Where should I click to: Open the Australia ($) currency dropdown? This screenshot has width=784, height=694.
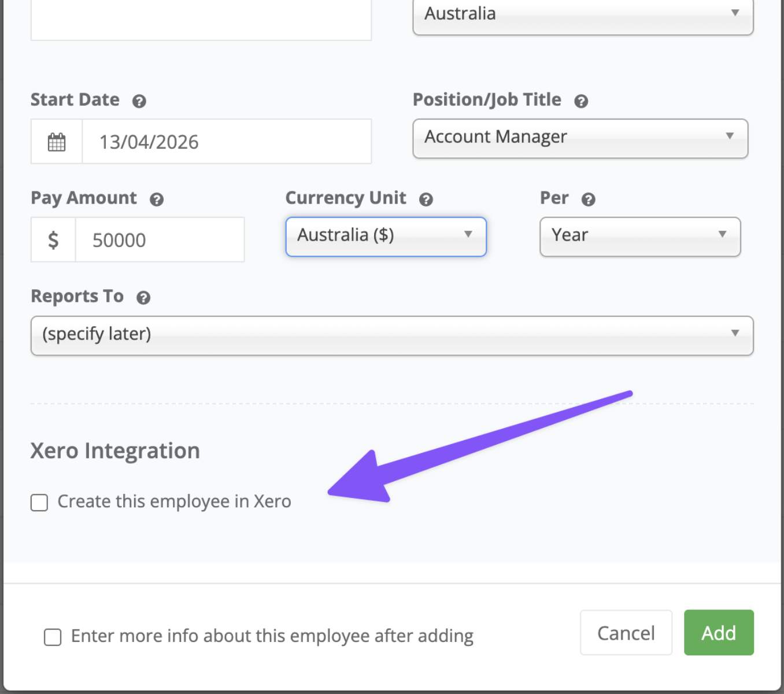[x=386, y=237]
